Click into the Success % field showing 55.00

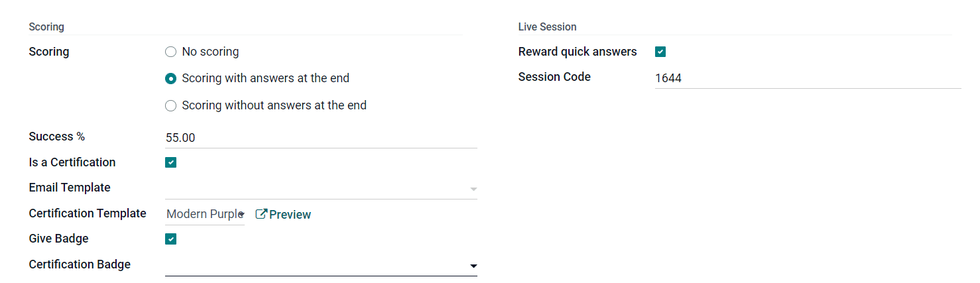click(x=321, y=138)
